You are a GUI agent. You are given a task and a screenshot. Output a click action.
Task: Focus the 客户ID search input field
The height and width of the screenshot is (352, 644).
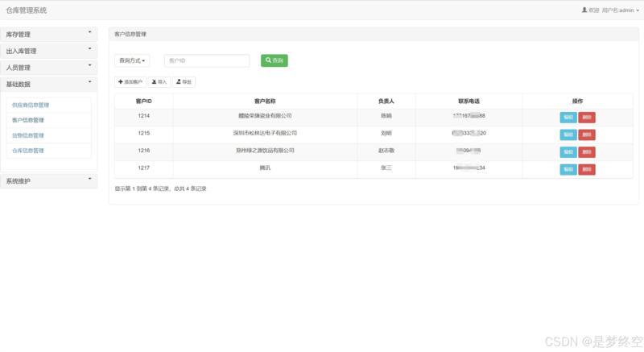(x=207, y=60)
